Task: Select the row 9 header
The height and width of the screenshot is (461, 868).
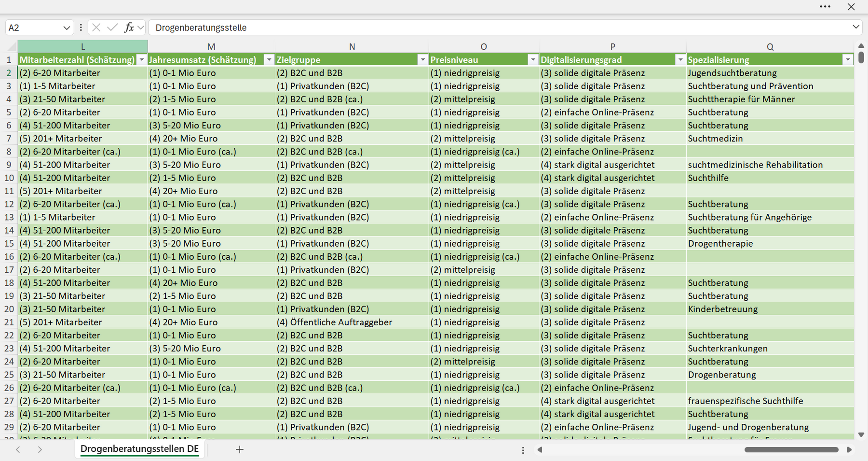Action: pyautogui.click(x=9, y=165)
